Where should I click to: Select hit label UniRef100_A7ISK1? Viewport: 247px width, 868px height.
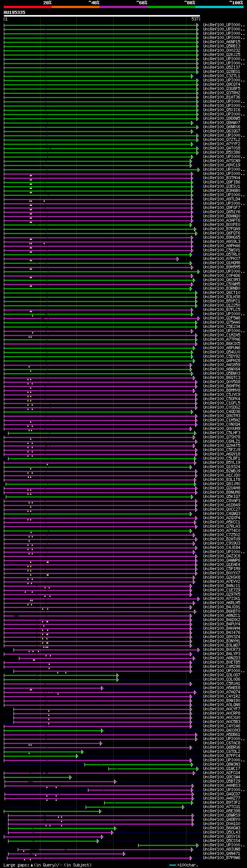coord(222,599)
